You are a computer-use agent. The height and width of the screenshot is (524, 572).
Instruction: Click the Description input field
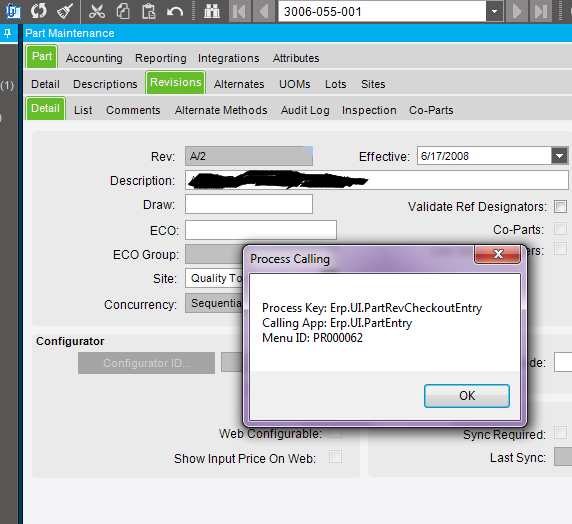pos(376,180)
